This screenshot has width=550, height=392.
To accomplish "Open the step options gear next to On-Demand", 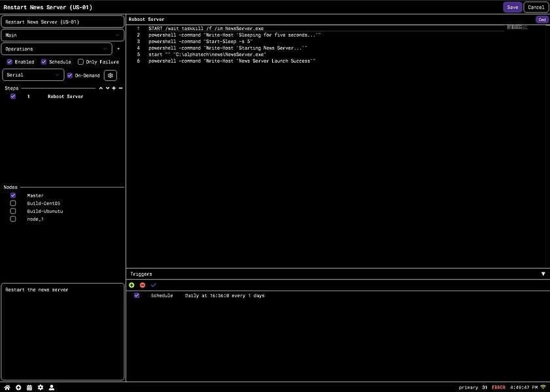I will 110,74.
